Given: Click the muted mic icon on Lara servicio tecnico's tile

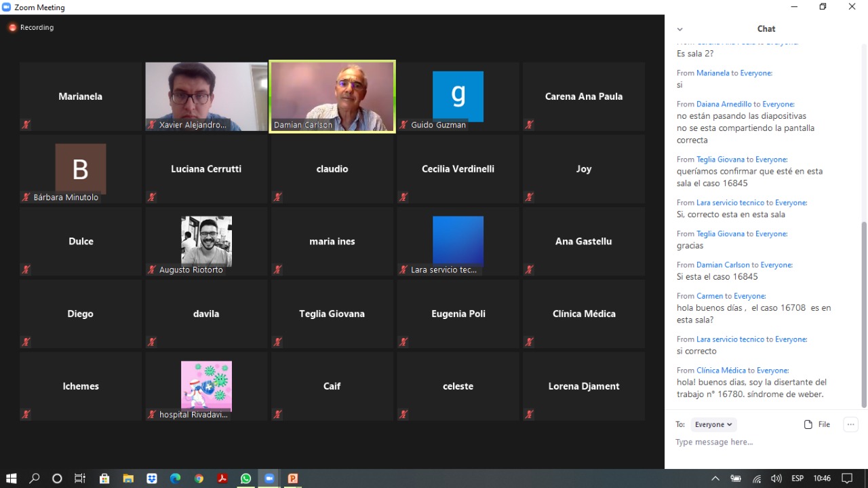Looking at the screenshot, I should tap(403, 269).
